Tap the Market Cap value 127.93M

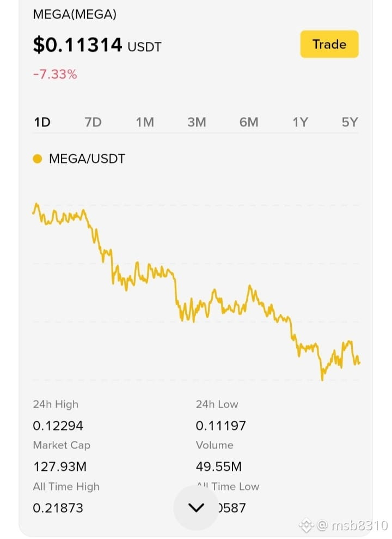click(x=60, y=467)
